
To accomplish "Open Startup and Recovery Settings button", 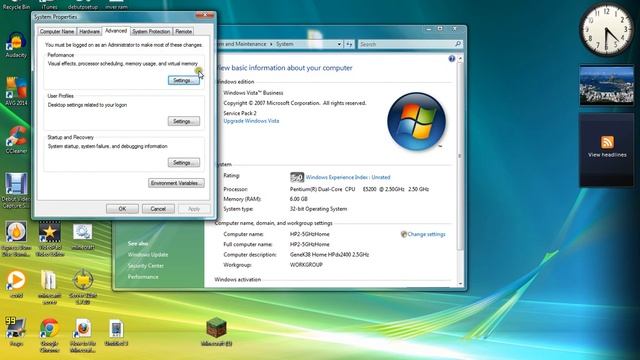I will [x=184, y=162].
